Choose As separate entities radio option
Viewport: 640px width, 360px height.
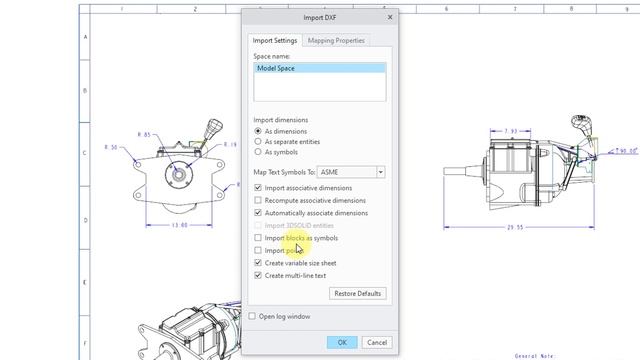pyautogui.click(x=258, y=141)
